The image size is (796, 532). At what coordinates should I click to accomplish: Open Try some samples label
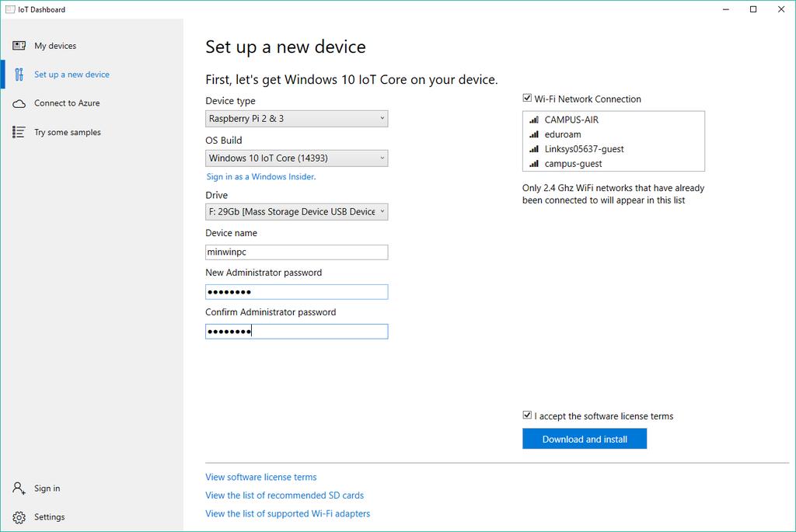[68, 132]
